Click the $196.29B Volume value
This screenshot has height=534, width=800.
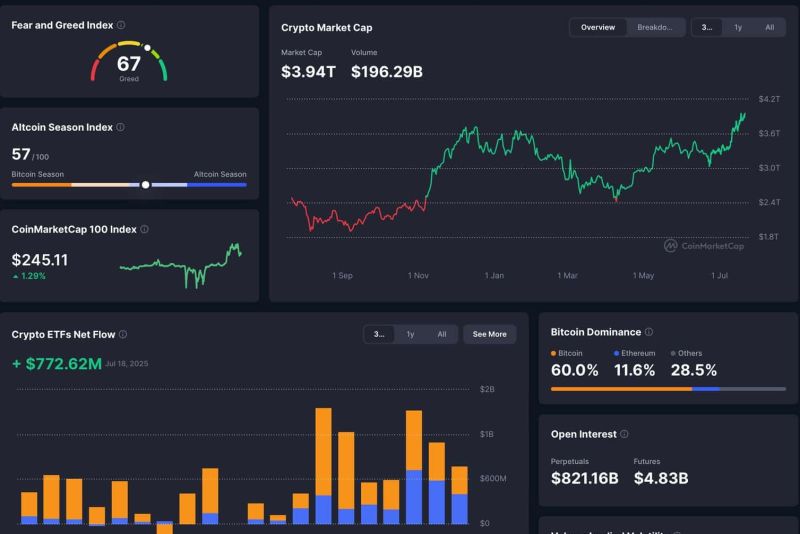point(387,72)
